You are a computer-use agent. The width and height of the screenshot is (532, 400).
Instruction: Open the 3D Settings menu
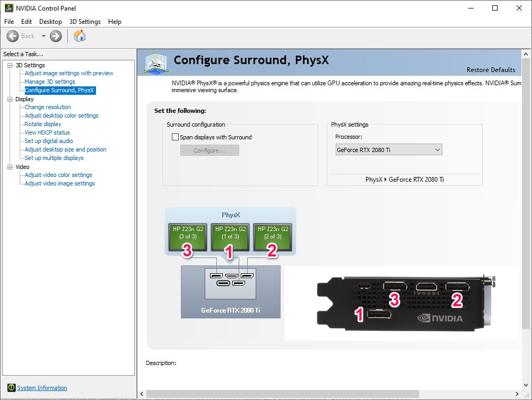click(x=85, y=22)
